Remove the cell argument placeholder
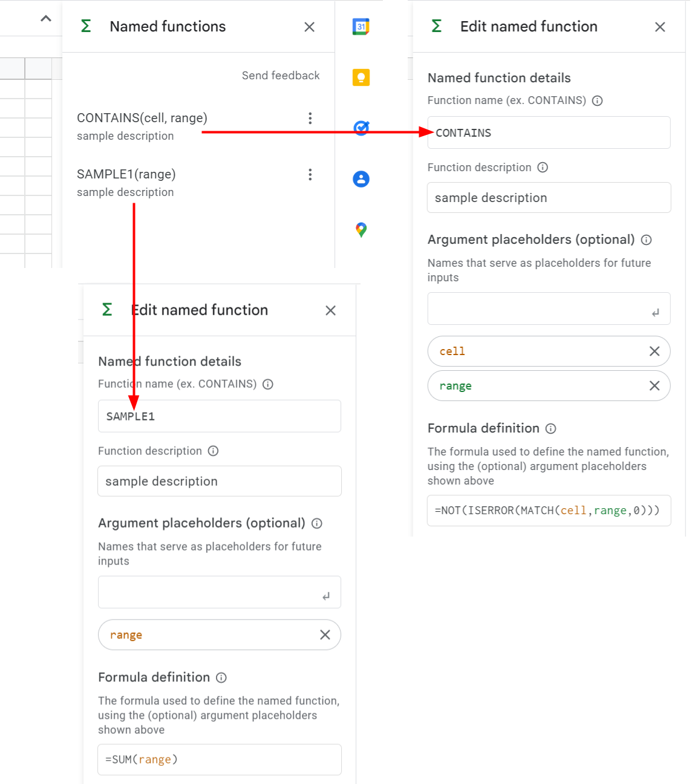Image resolution: width=692 pixels, height=784 pixels. point(654,351)
